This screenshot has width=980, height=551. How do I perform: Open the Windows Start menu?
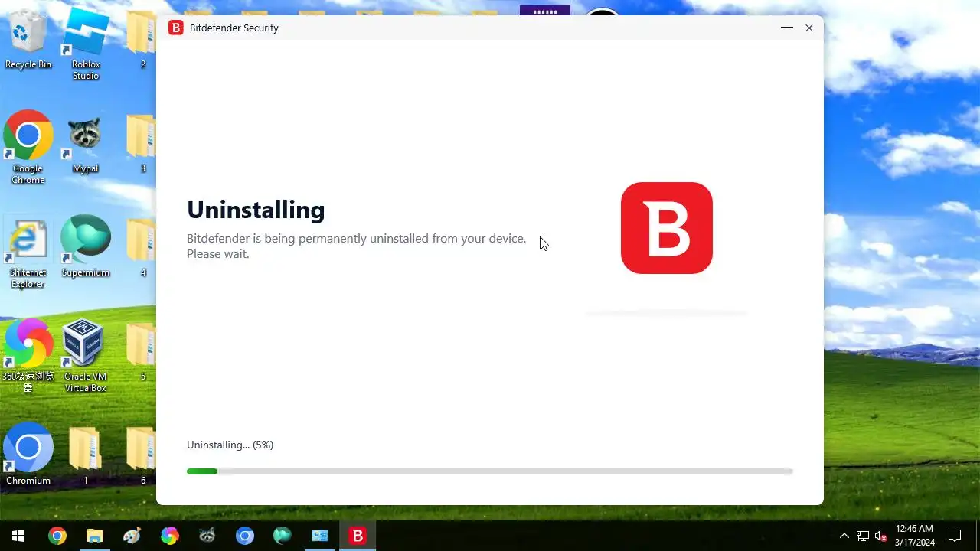18,536
